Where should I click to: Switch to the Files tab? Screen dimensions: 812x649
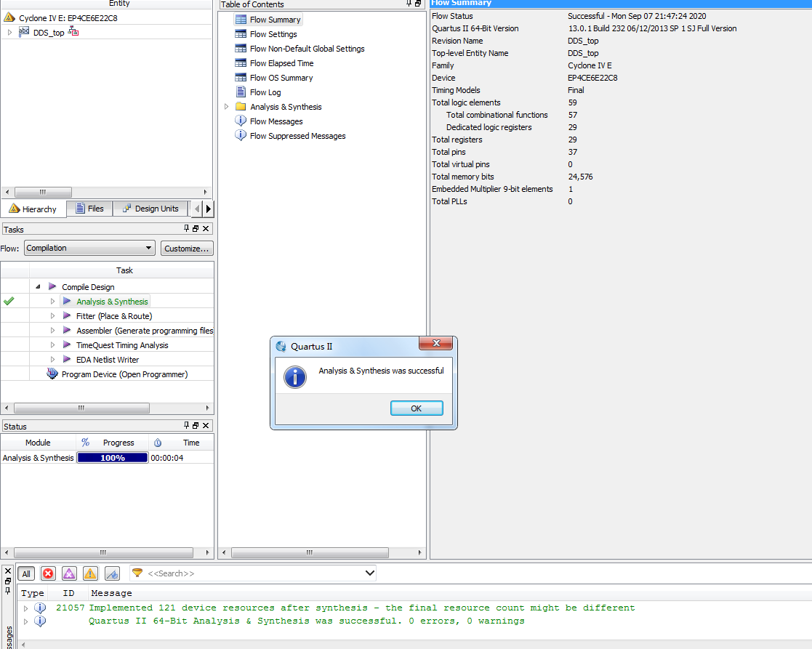click(89, 209)
